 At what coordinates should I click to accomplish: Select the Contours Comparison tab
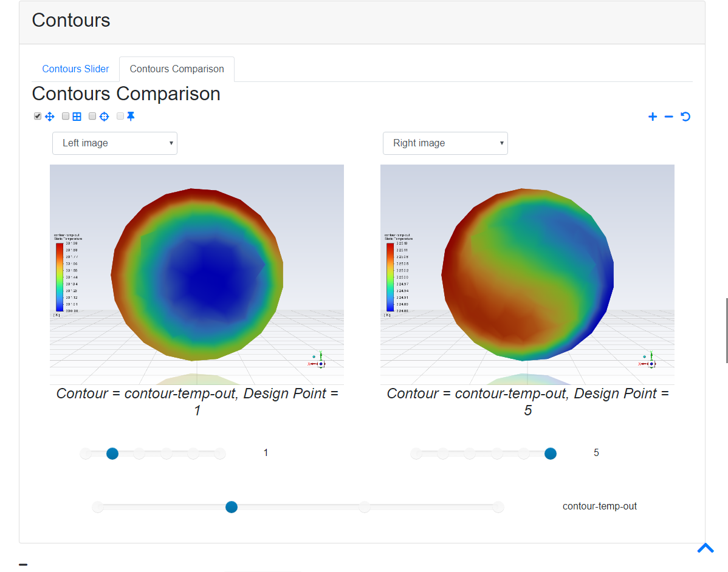click(177, 69)
